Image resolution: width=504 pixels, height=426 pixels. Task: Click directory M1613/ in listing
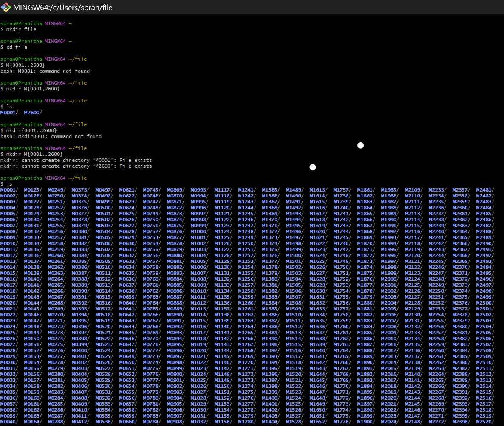point(318,190)
